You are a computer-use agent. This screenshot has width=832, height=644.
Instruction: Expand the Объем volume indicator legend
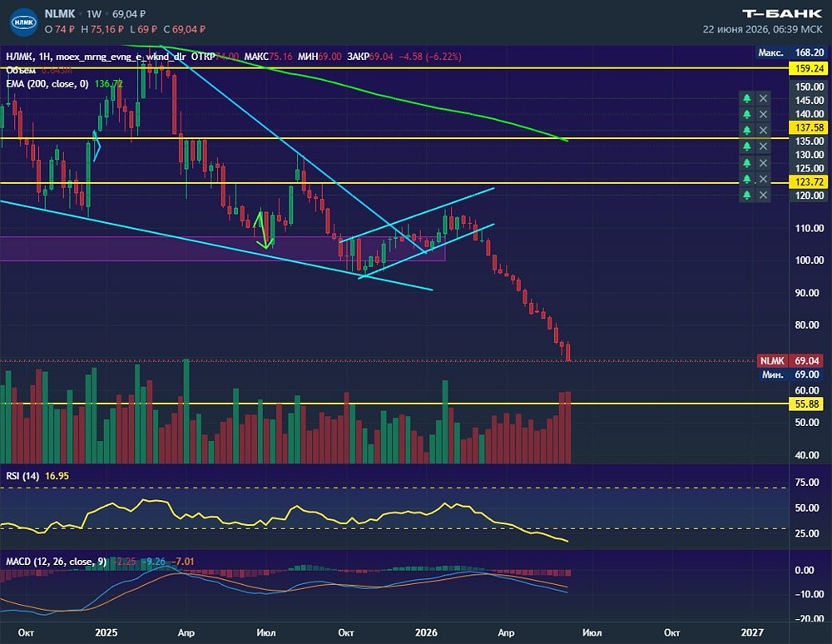(21, 71)
